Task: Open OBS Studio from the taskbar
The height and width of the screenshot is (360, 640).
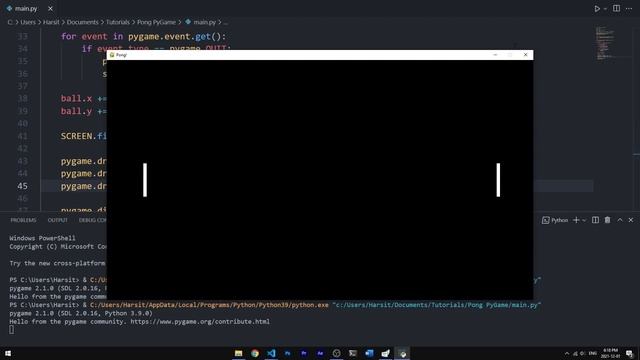Action: click(x=336, y=353)
